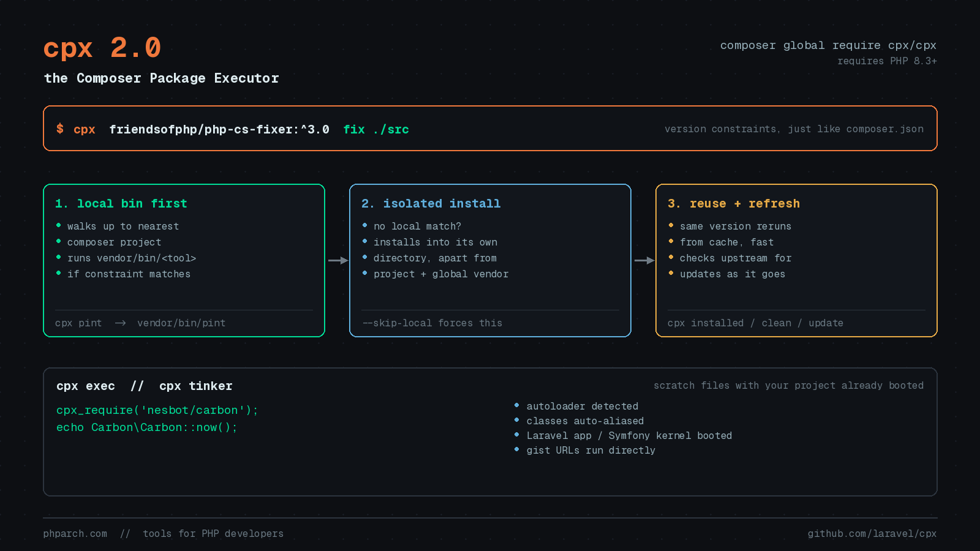Click 'autoloader detected' bullet line
This screenshot has height=551, width=980.
(x=582, y=407)
